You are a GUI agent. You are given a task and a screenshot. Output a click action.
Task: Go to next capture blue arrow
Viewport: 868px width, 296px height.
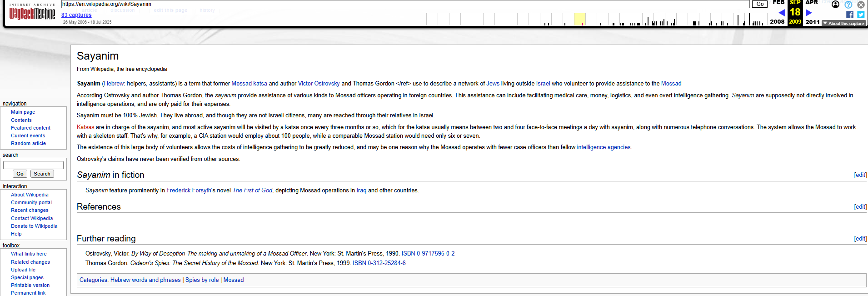pos(808,13)
